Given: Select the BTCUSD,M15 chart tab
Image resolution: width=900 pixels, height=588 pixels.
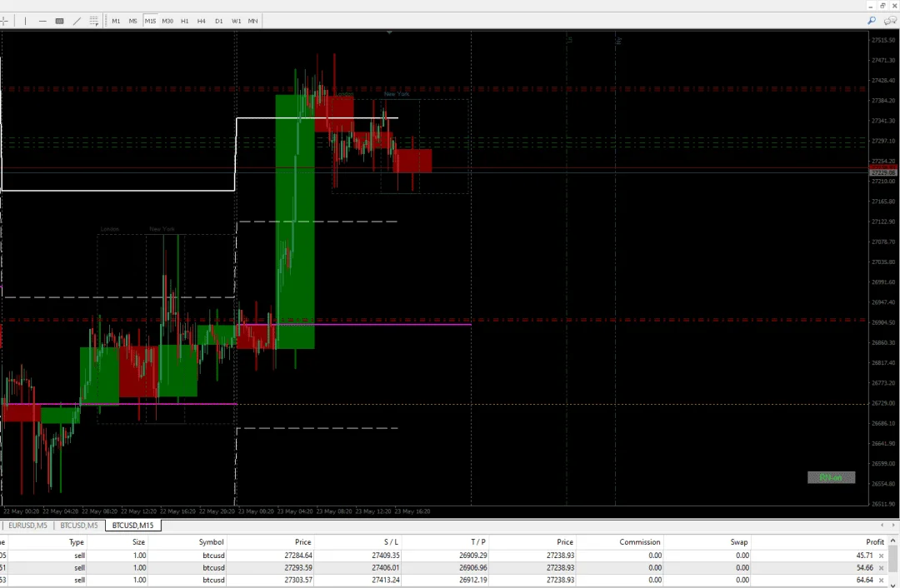Looking at the screenshot, I should [x=132, y=525].
